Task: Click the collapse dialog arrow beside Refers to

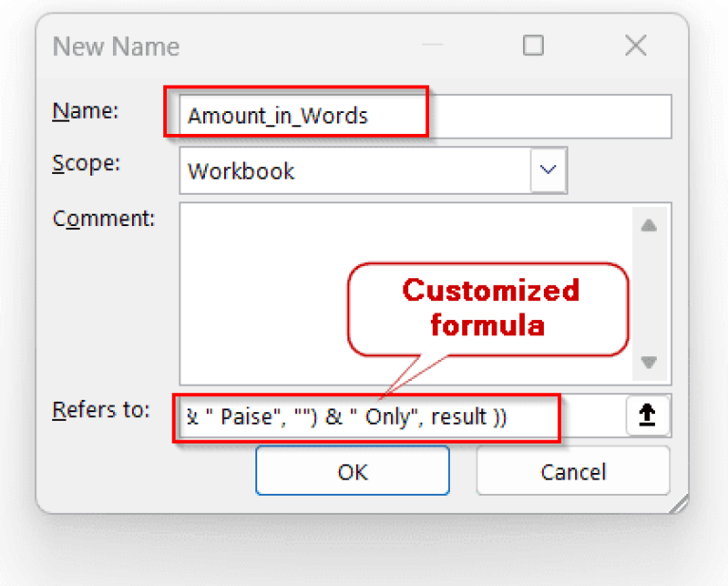Action: coord(648,416)
